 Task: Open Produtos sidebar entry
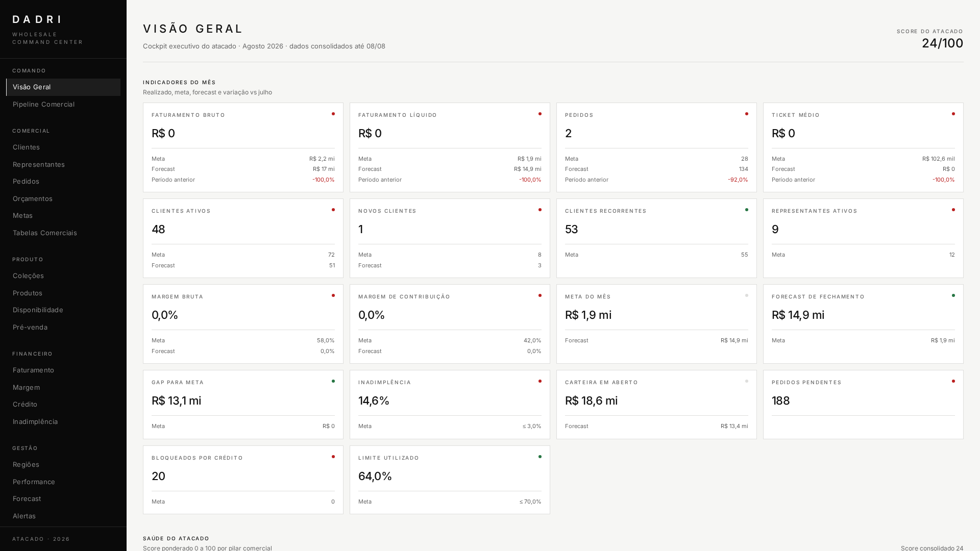[63, 293]
